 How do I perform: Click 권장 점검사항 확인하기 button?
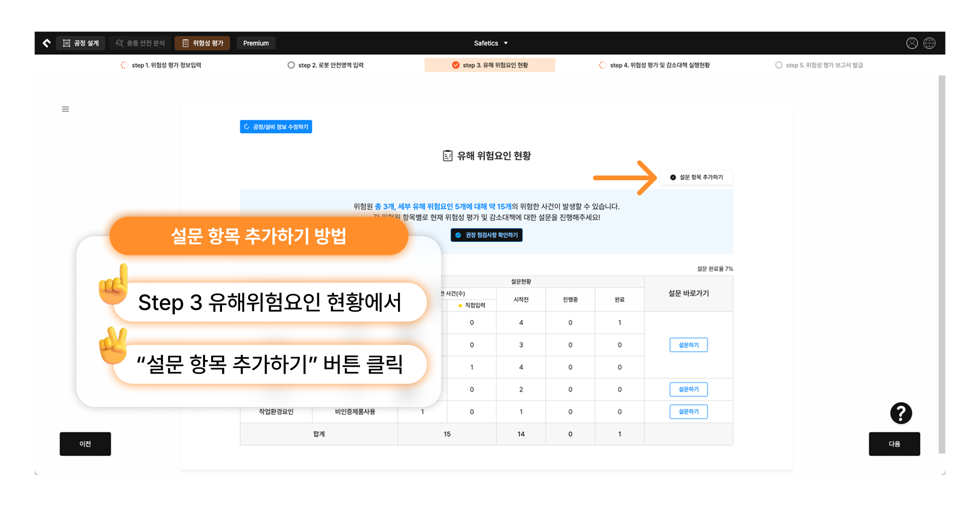tap(487, 235)
